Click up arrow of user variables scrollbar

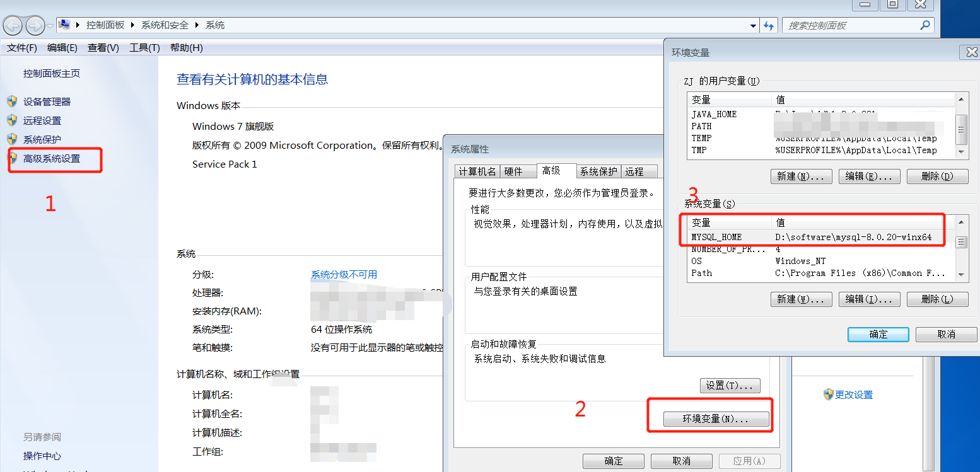[961, 99]
